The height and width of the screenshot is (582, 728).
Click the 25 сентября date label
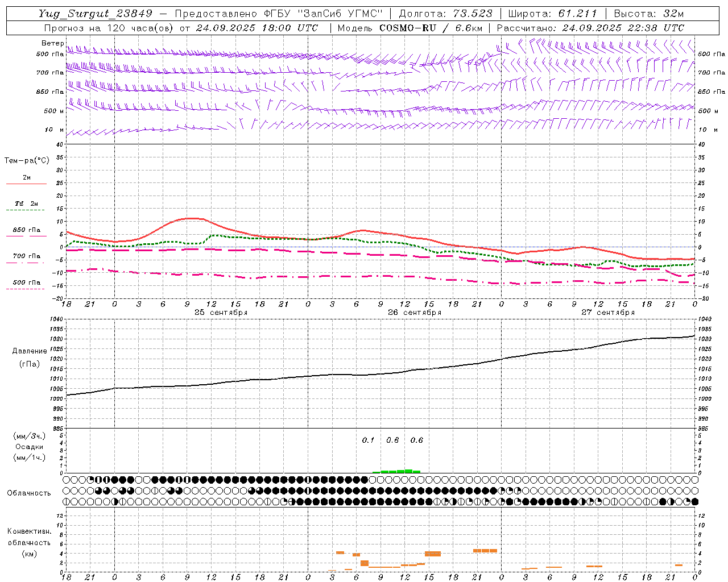pos(221,313)
